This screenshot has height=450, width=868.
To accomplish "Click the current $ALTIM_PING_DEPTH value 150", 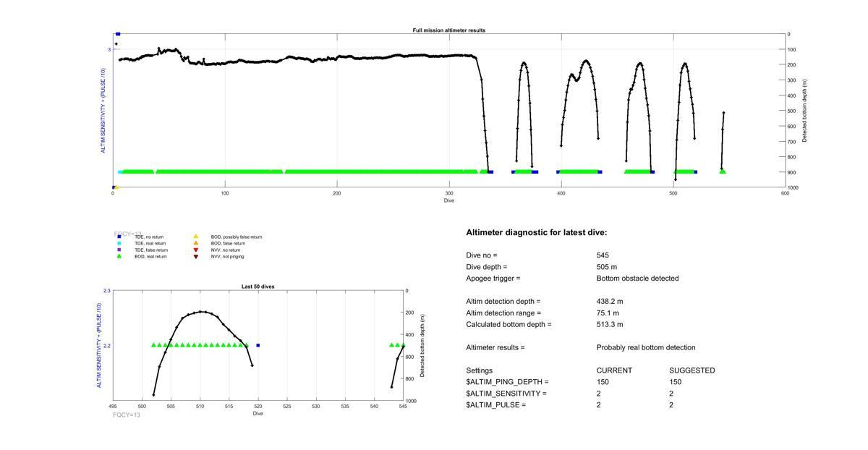I will (x=603, y=382).
